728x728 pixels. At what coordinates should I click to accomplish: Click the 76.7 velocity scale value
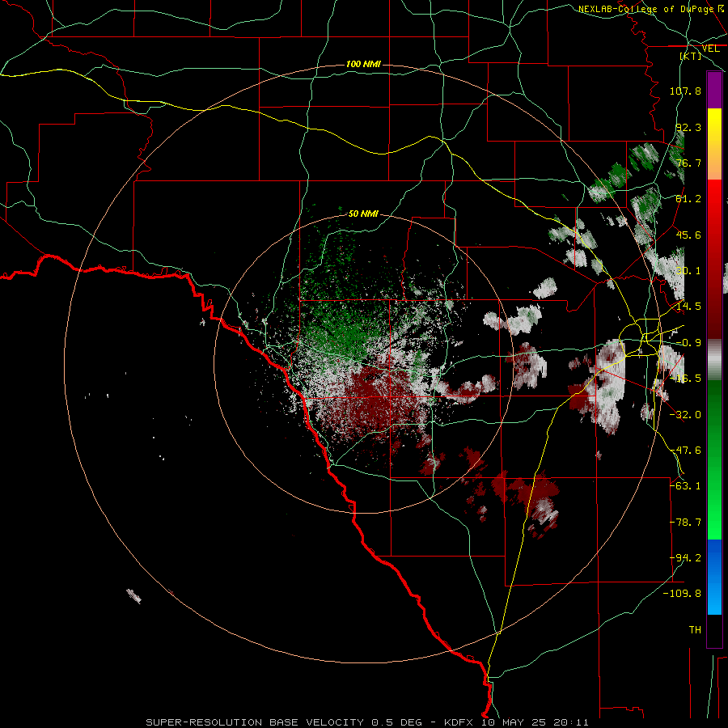pyautogui.click(x=688, y=163)
